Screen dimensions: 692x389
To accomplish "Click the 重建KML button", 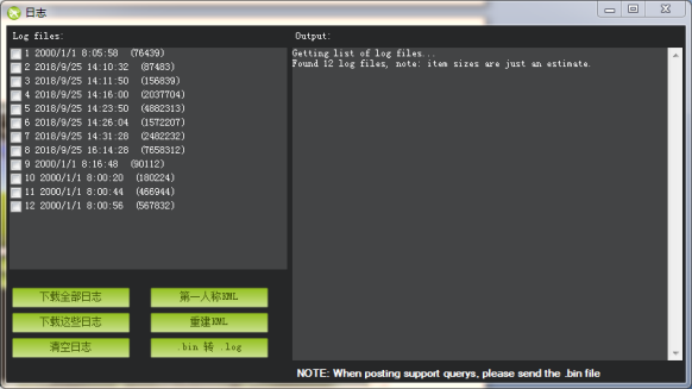I will [209, 322].
